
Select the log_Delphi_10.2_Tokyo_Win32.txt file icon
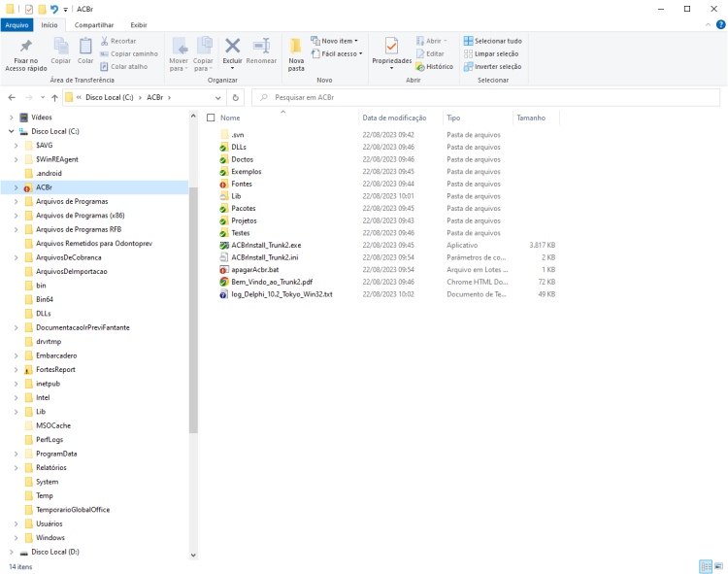coord(224,294)
